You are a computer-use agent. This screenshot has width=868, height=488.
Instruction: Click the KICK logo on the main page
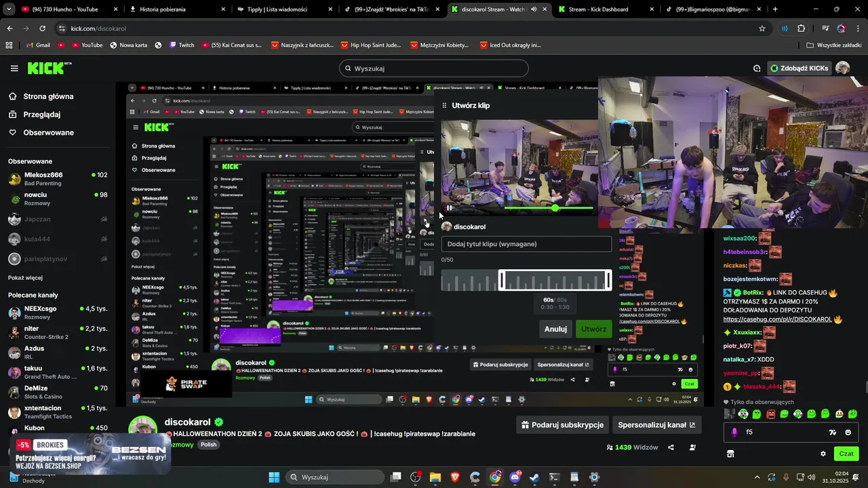coord(49,68)
